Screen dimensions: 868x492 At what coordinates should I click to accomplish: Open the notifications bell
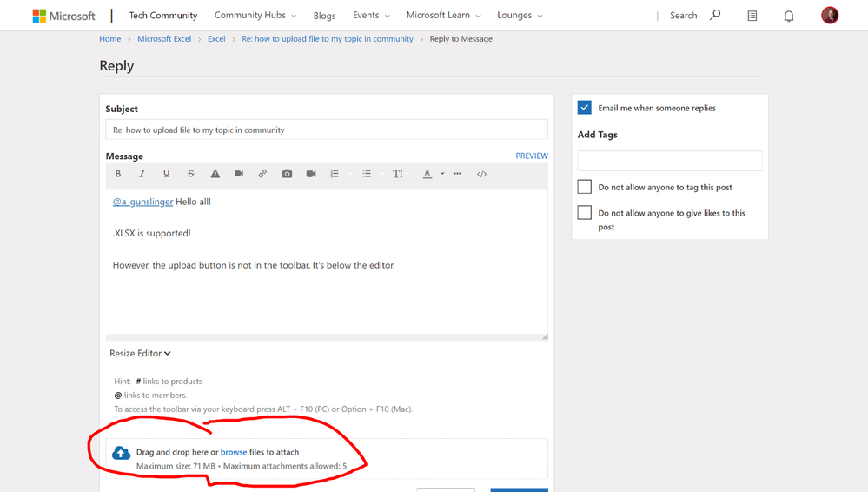tap(789, 16)
